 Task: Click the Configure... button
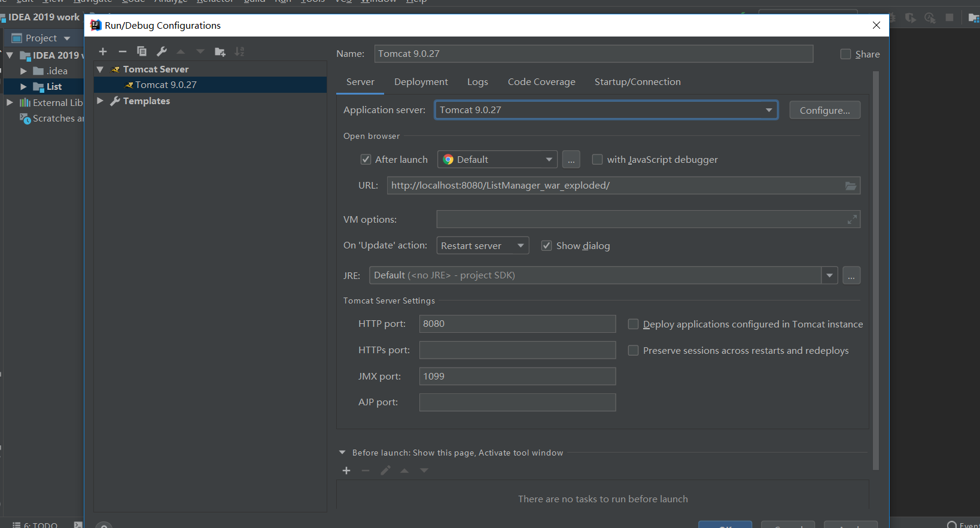pyautogui.click(x=825, y=110)
